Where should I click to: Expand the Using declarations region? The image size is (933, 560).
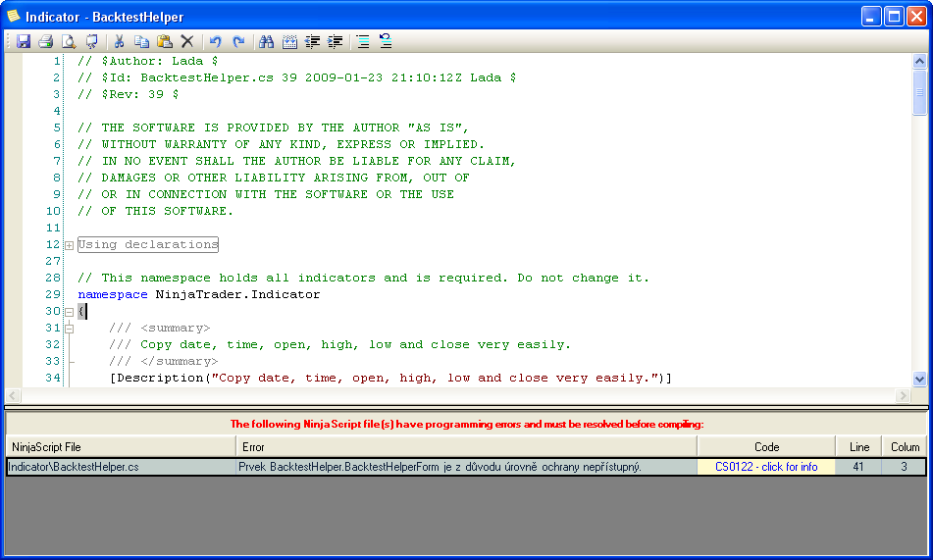pos(69,245)
